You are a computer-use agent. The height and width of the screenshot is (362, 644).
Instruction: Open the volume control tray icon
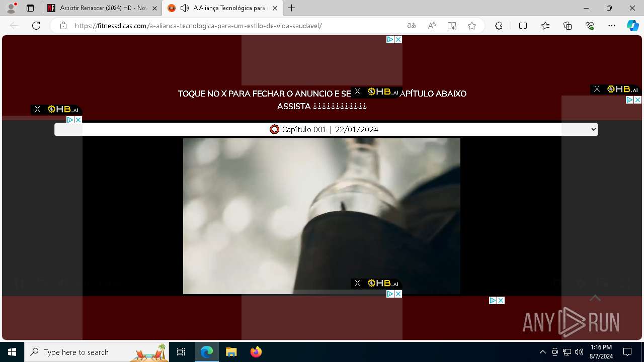pos(579,352)
